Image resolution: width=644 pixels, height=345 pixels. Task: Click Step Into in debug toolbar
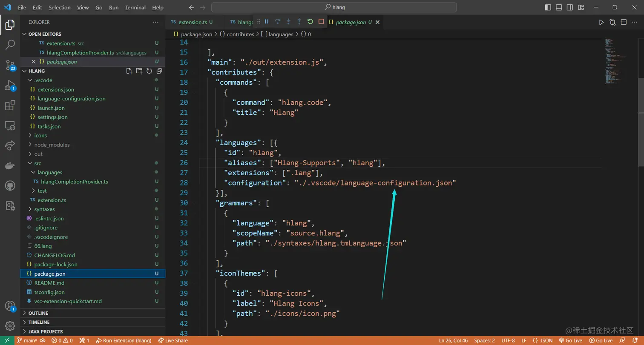coord(288,22)
